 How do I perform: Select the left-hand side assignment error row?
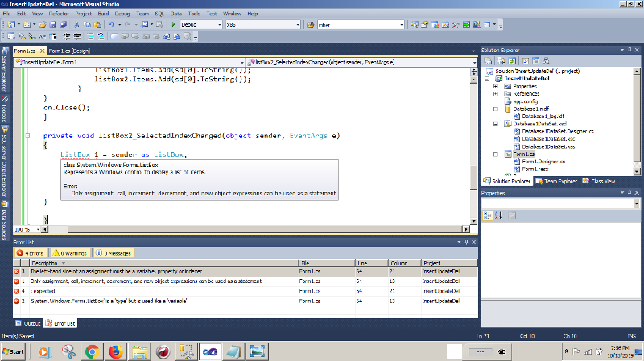tap(246, 272)
